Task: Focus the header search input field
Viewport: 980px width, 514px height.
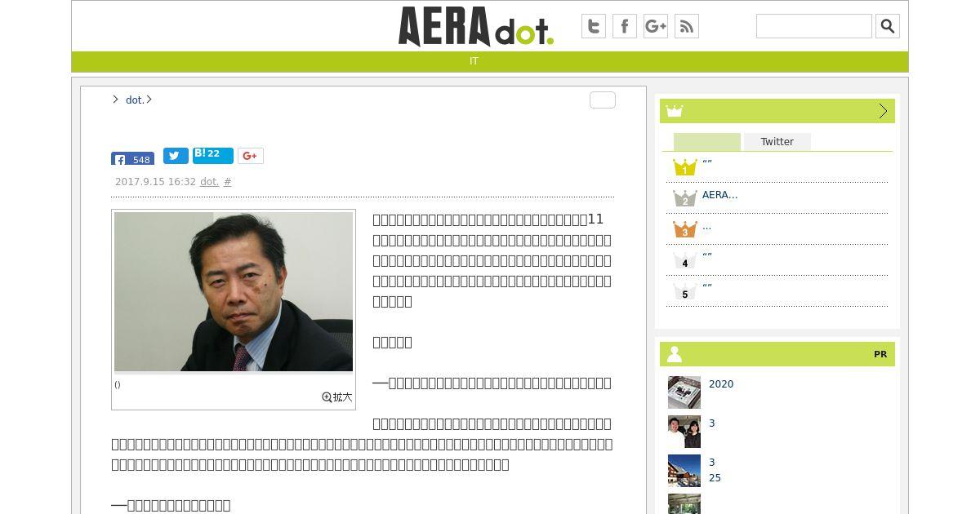Action: coord(814,26)
